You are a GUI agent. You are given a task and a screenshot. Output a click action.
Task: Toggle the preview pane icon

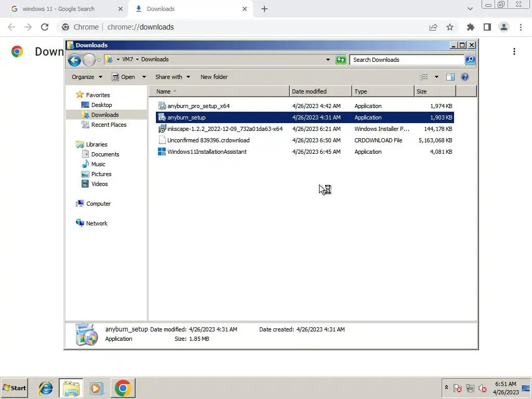pos(450,77)
